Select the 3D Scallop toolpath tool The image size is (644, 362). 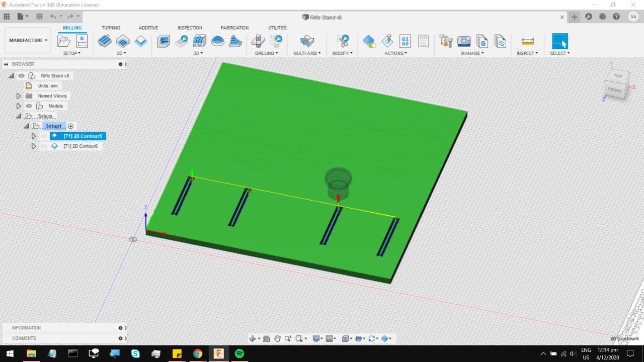point(218,41)
